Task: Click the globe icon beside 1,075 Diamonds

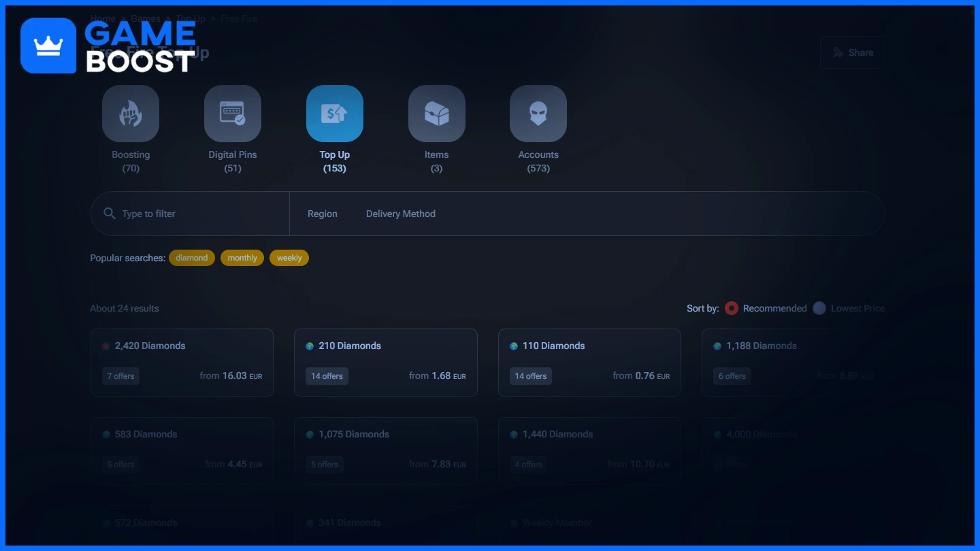Action: click(x=310, y=435)
